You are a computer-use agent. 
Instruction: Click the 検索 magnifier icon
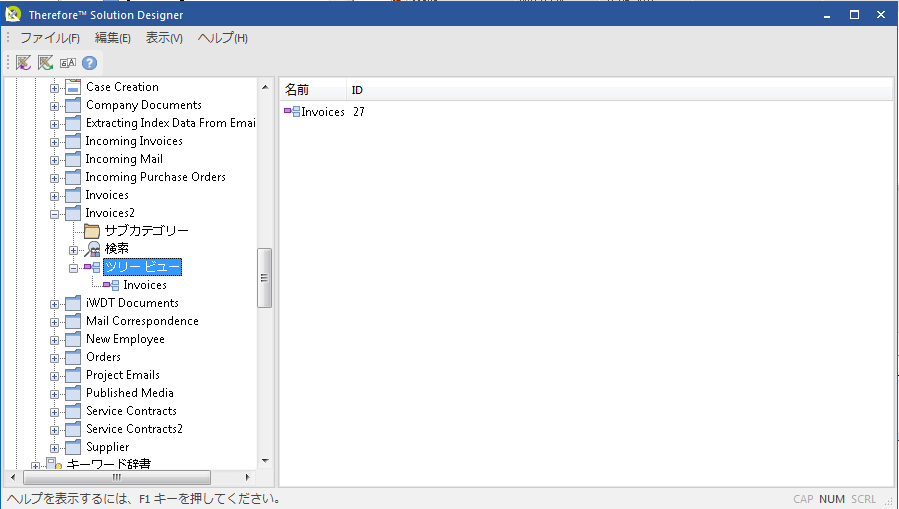pyautogui.click(x=92, y=249)
